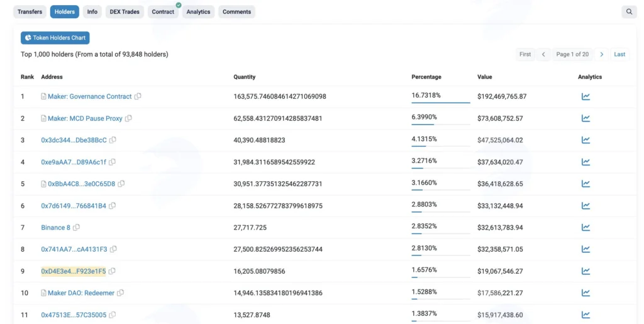Open Maker: Governance Contract address link

pos(89,96)
